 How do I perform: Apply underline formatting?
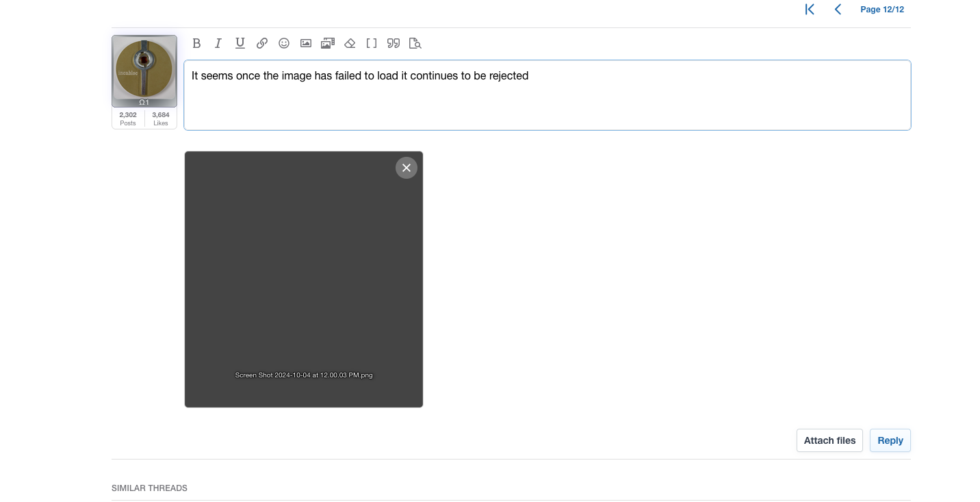(x=240, y=43)
